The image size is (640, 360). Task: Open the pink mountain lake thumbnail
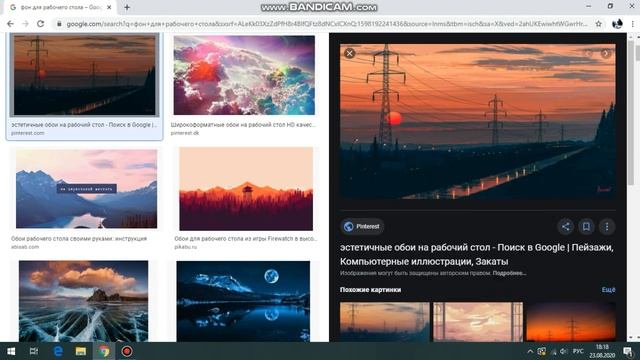click(x=87, y=189)
